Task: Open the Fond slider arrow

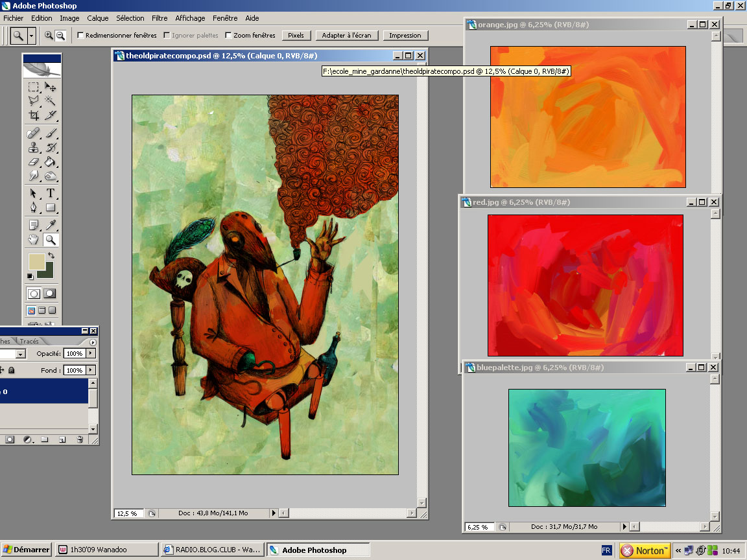Action: (91, 370)
